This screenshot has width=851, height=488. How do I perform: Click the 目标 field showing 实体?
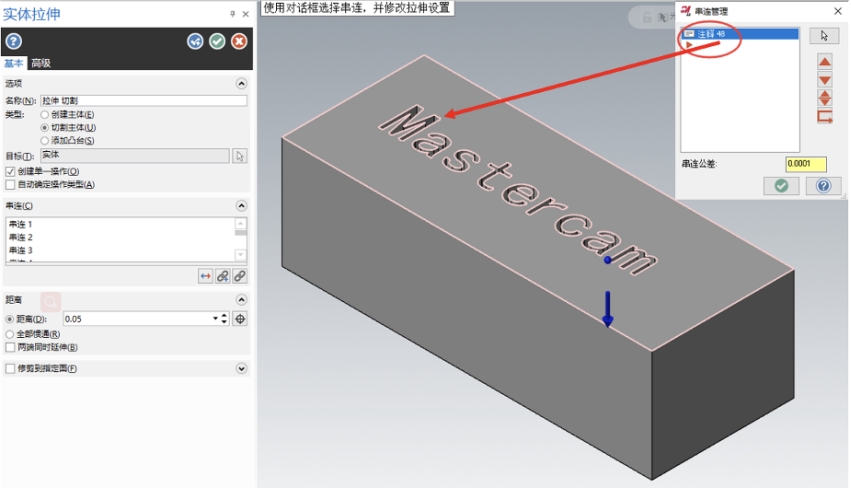pos(135,156)
